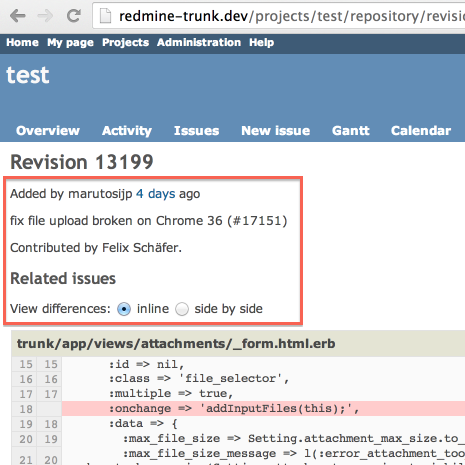Click the 'test' project title

pos(28,75)
